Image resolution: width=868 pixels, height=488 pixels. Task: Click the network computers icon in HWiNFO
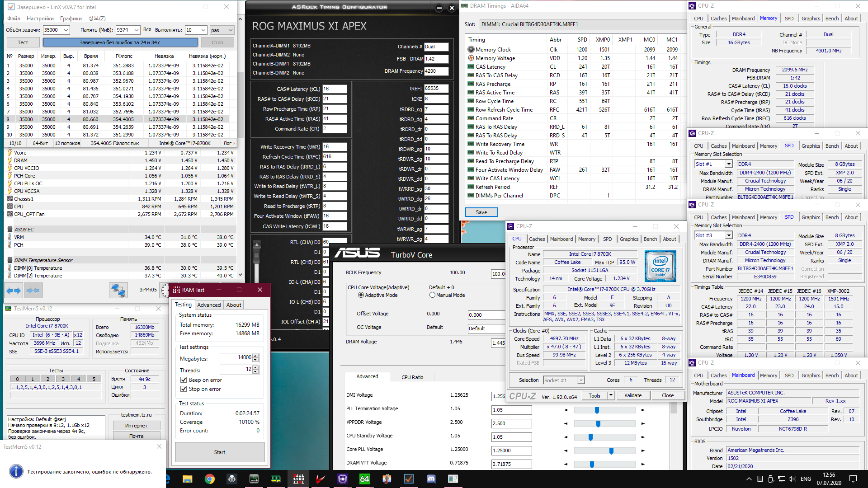(x=118, y=290)
